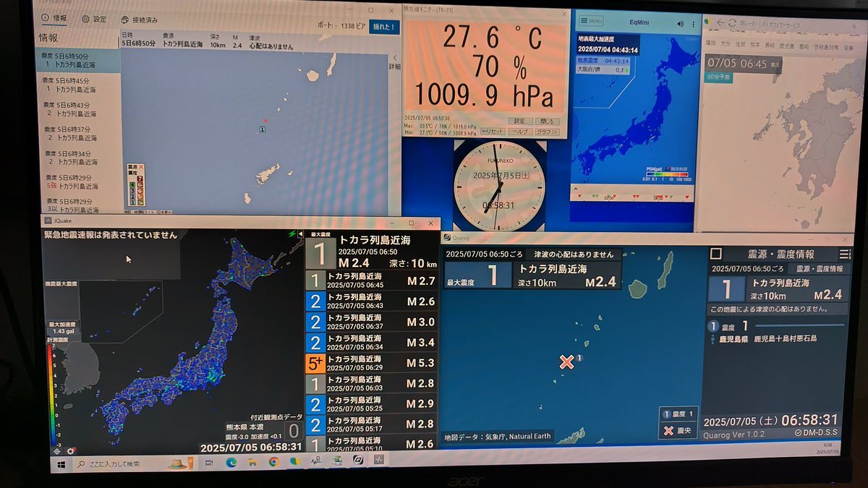Screen dimensions: 868x488
Task: Click the green lightning icon in JQuake
Action: point(292,234)
